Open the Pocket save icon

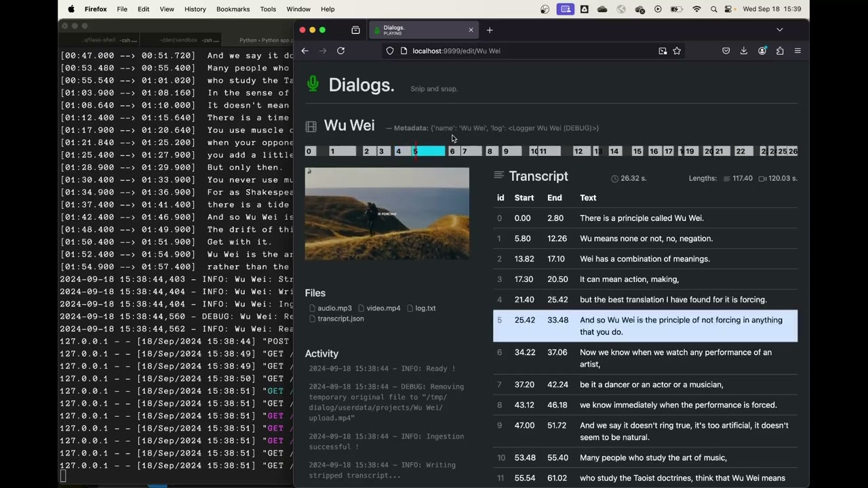point(726,51)
